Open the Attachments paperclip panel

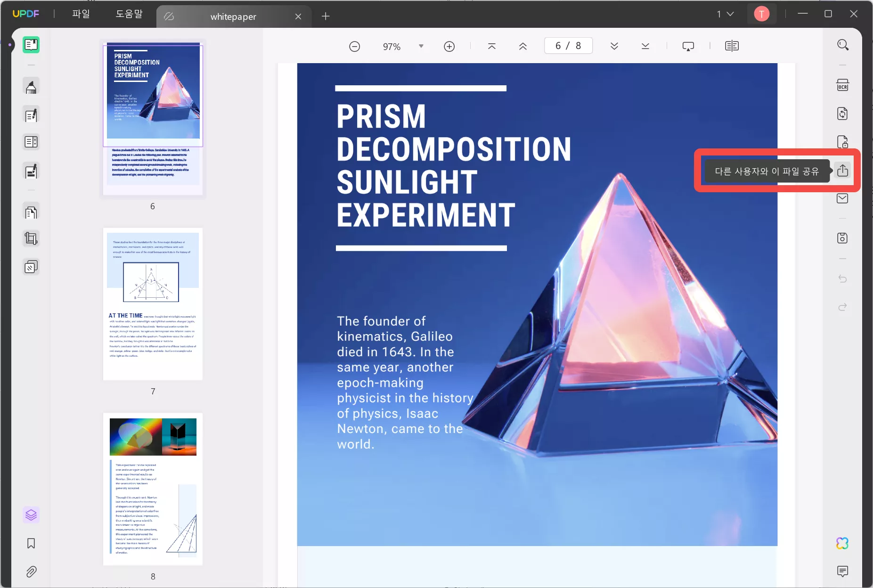pos(31,572)
